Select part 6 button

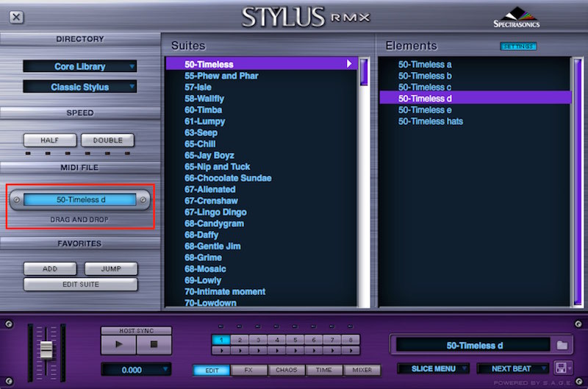pos(314,340)
